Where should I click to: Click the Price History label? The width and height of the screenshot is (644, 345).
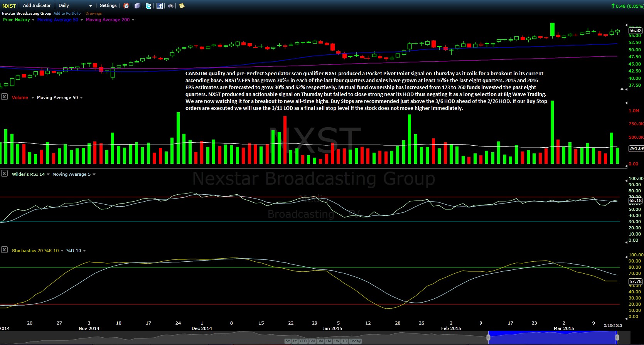(17, 20)
